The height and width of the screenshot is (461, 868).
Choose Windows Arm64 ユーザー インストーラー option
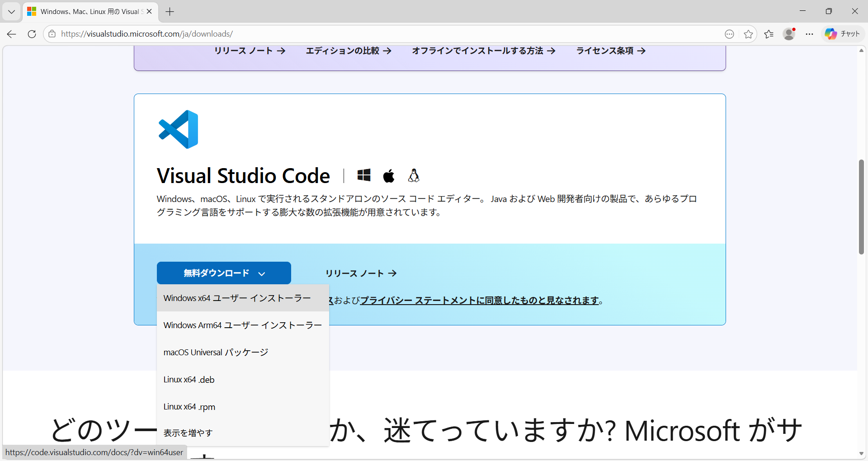coord(243,325)
